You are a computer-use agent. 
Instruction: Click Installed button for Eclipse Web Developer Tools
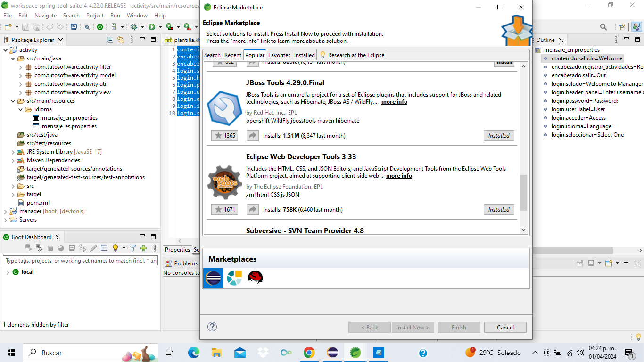(x=499, y=210)
